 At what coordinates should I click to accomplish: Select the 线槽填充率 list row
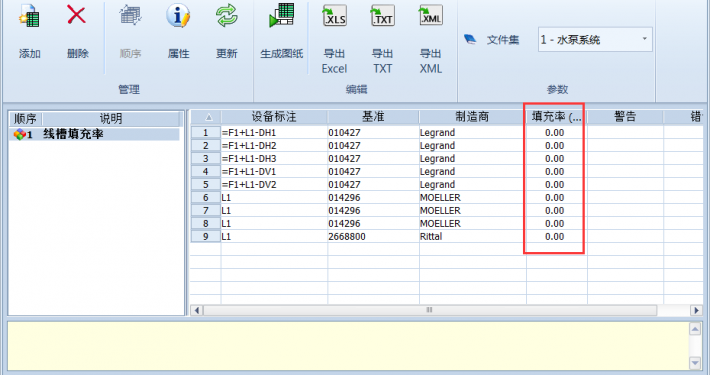[x=94, y=135]
